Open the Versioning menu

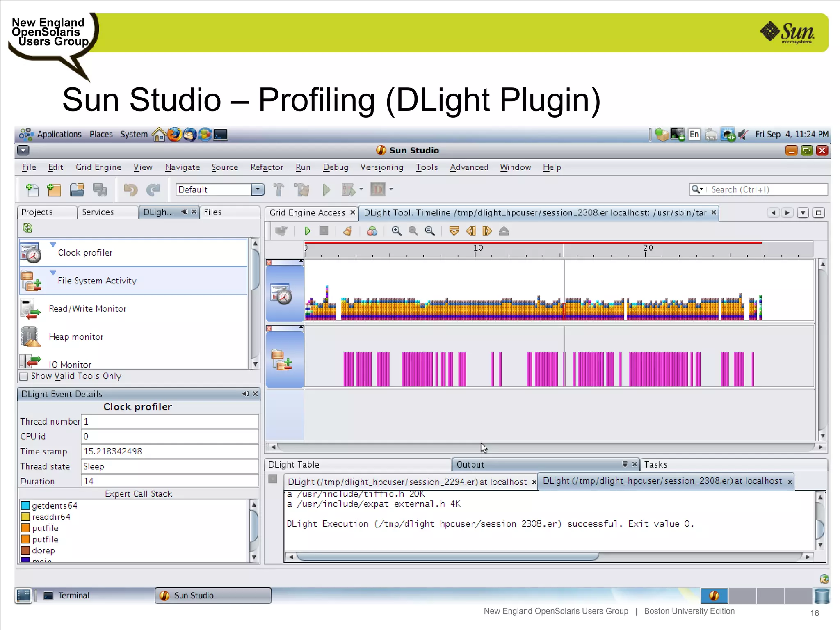pos(382,167)
